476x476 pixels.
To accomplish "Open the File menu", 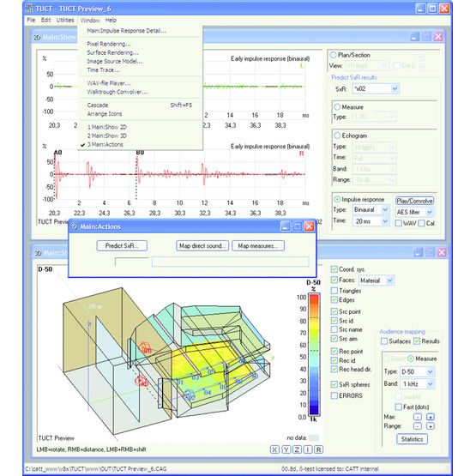I will 31,20.
